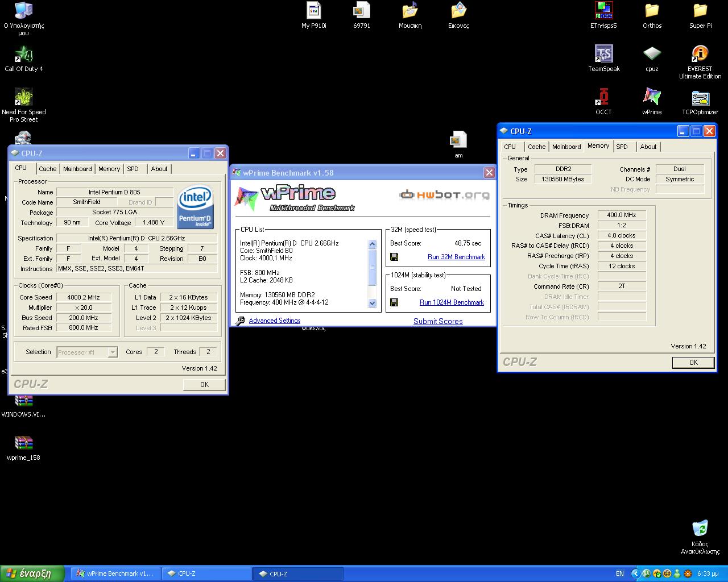Open the Μουσικη folder

[410, 15]
